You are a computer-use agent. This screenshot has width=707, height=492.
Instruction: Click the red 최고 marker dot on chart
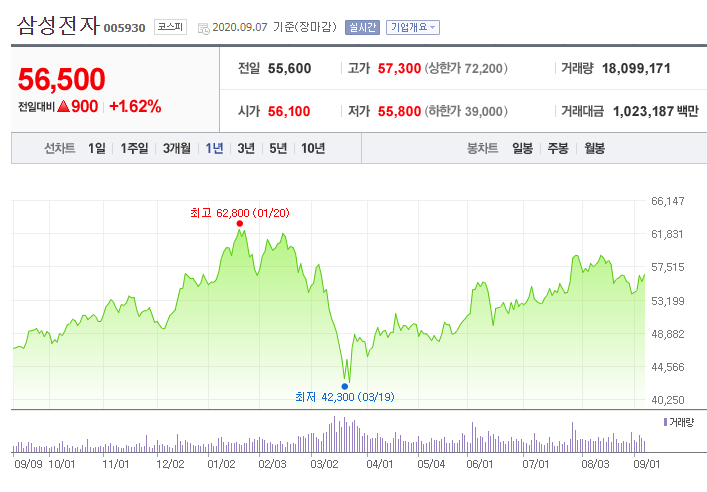(239, 224)
